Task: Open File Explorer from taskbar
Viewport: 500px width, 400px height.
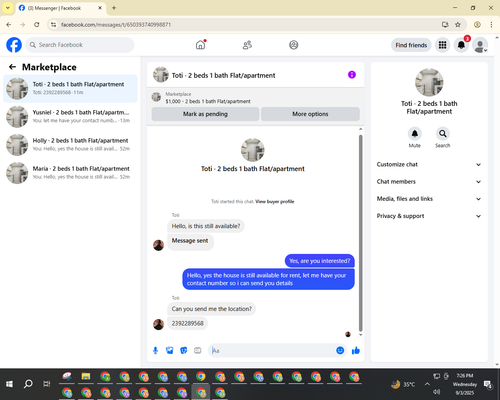Action: (x=86, y=377)
